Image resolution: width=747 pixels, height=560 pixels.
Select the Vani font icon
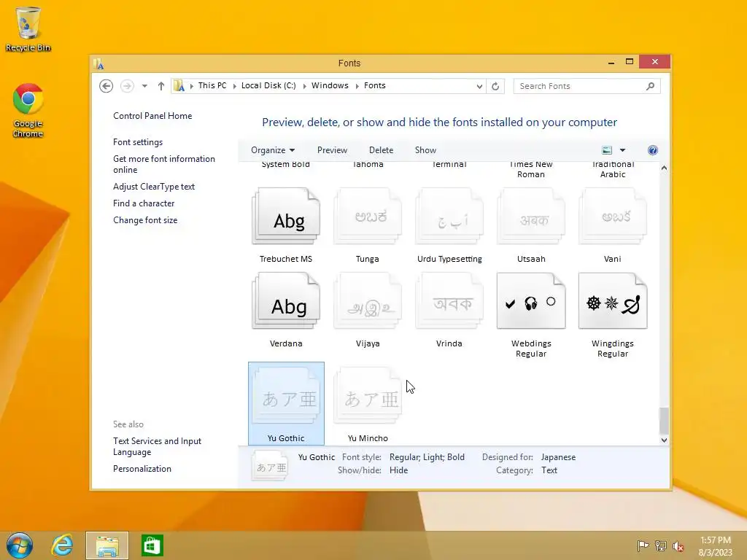coord(613,216)
